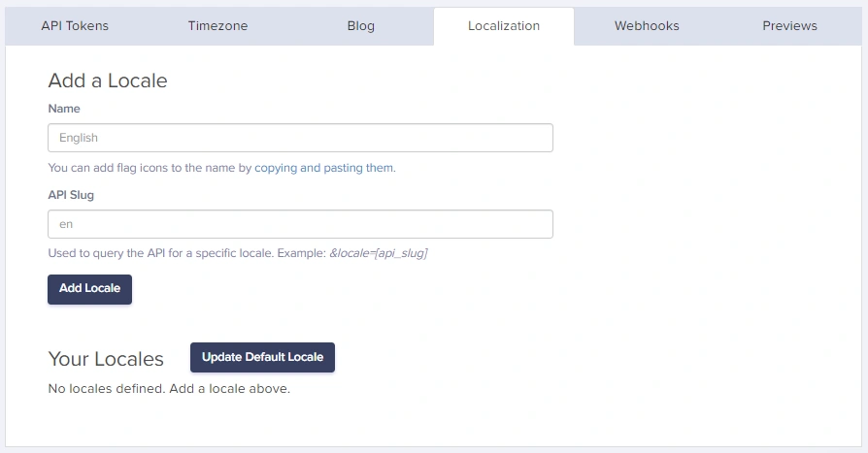Focus the locale Name input field
Screen dimensions: 868x453
tap(300, 138)
